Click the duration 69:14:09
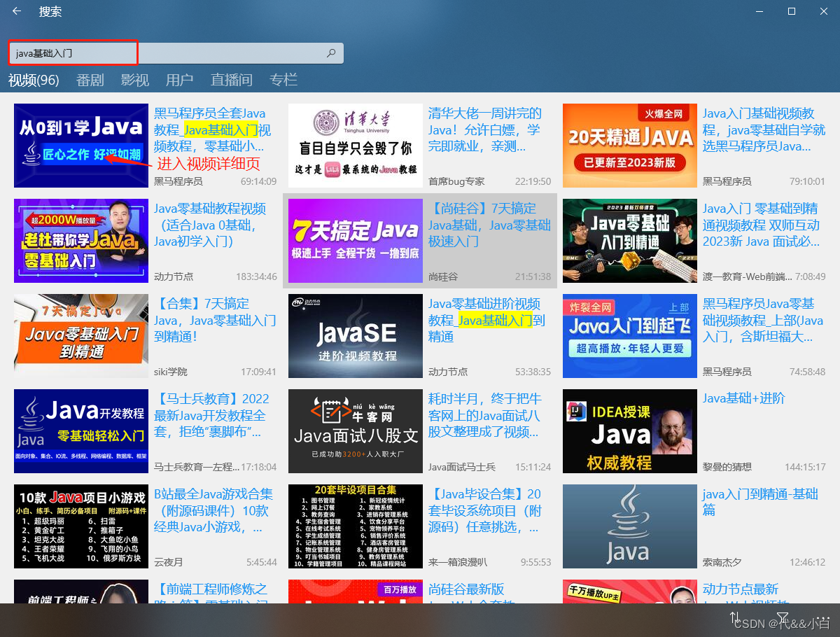 pyautogui.click(x=259, y=181)
